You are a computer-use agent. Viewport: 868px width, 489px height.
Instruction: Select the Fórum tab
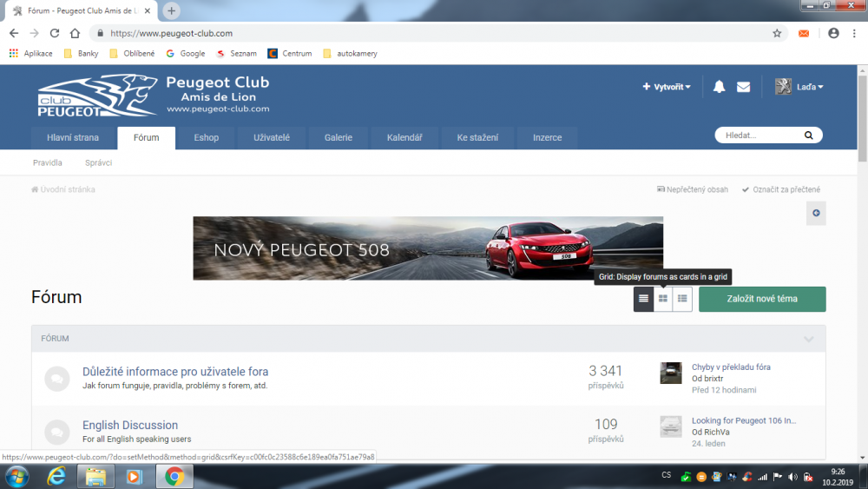pyautogui.click(x=146, y=137)
